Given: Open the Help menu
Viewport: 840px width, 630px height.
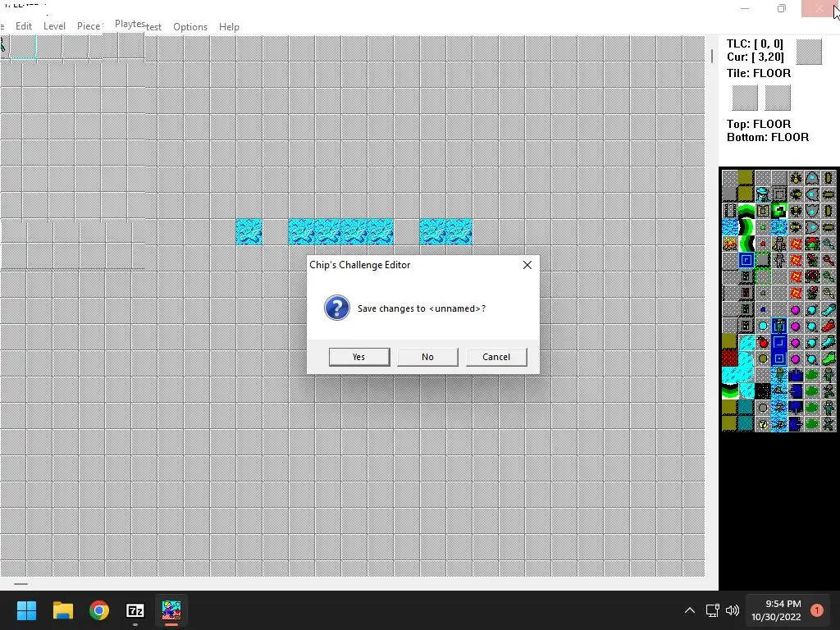Looking at the screenshot, I should click(229, 27).
